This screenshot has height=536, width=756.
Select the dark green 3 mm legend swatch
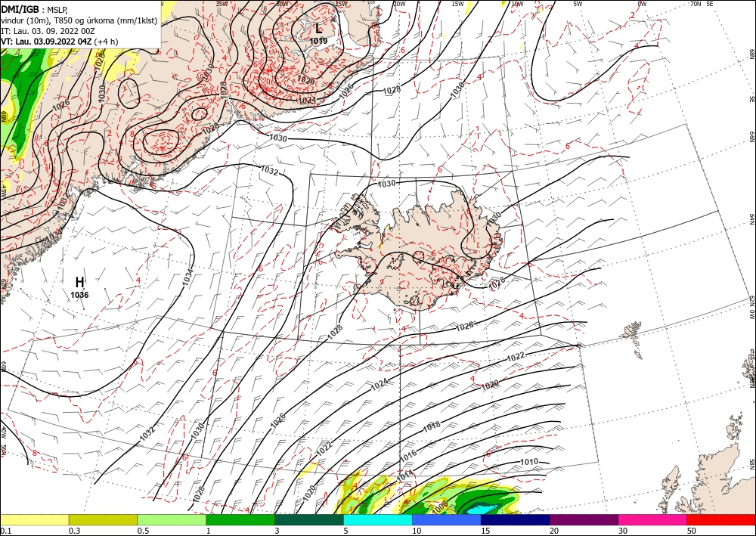[x=309, y=519]
